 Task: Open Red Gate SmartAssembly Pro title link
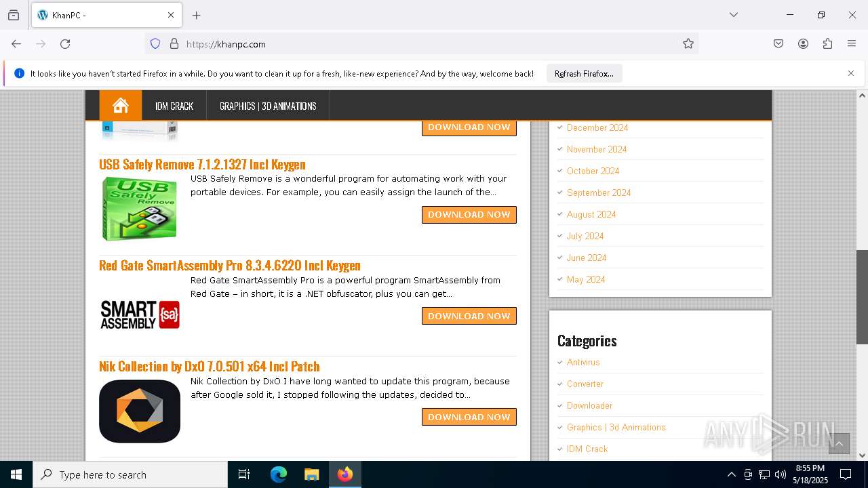tap(230, 265)
